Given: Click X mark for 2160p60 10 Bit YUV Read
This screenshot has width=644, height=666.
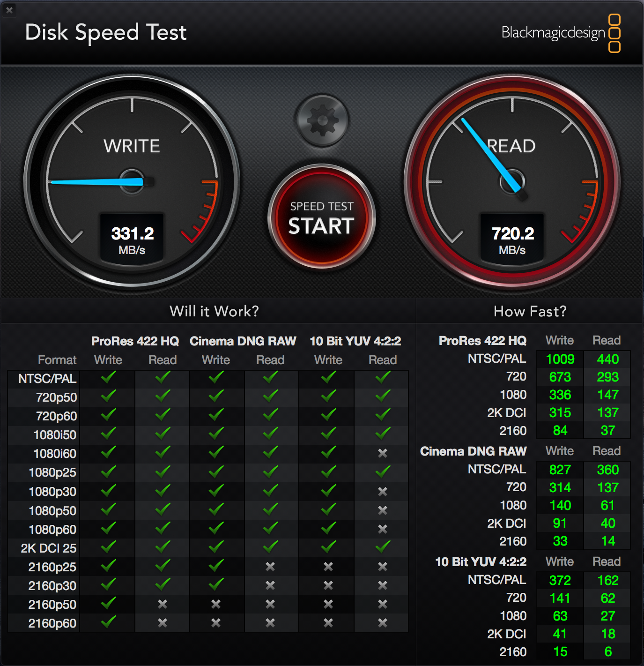Looking at the screenshot, I should pos(383,623).
